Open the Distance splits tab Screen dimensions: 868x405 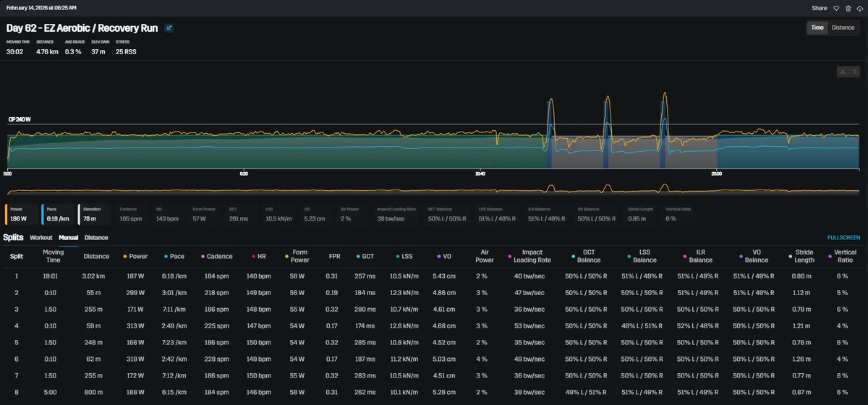click(96, 237)
